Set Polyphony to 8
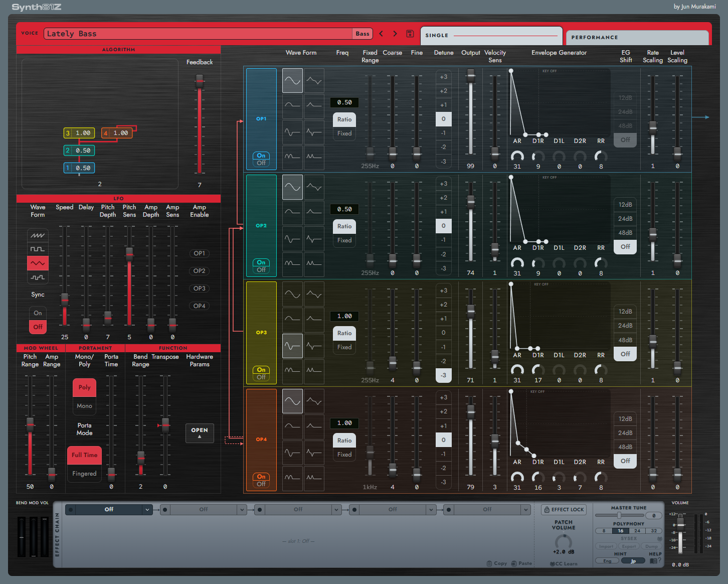The image size is (728, 584). click(604, 531)
